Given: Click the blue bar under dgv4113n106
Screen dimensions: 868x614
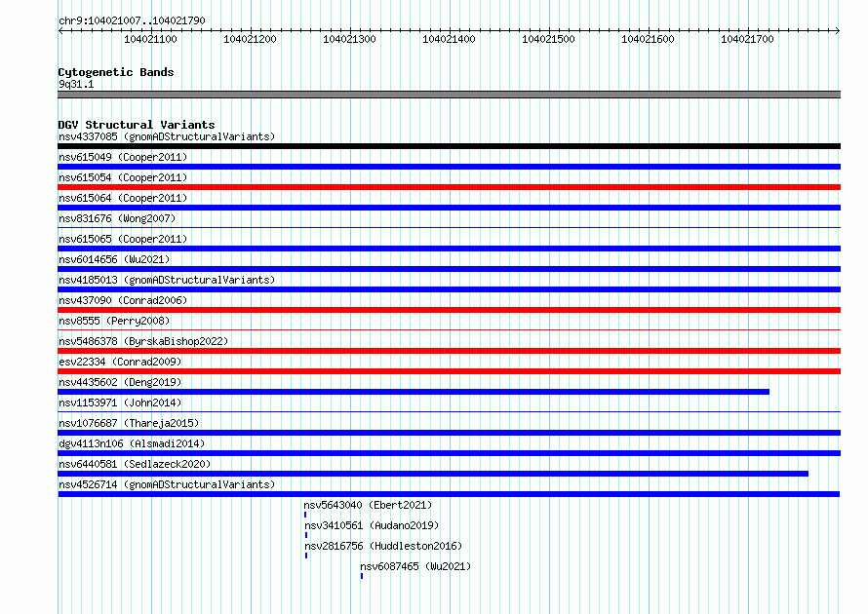Looking at the screenshot, I should [449, 453].
